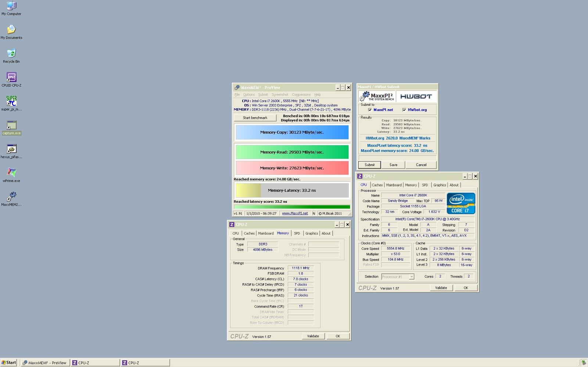
Task: Click Core Speed 5554.8 MHz field
Action: (x=395, y=249)
